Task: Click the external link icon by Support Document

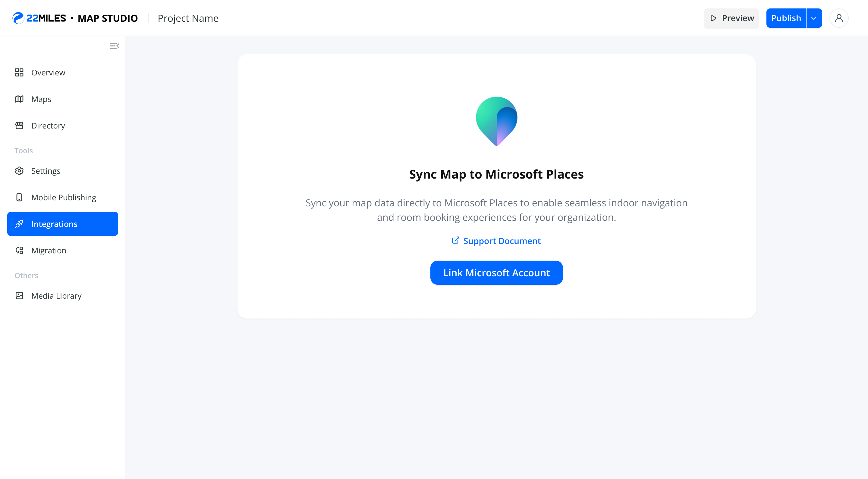Action: (x=455, y=240)
